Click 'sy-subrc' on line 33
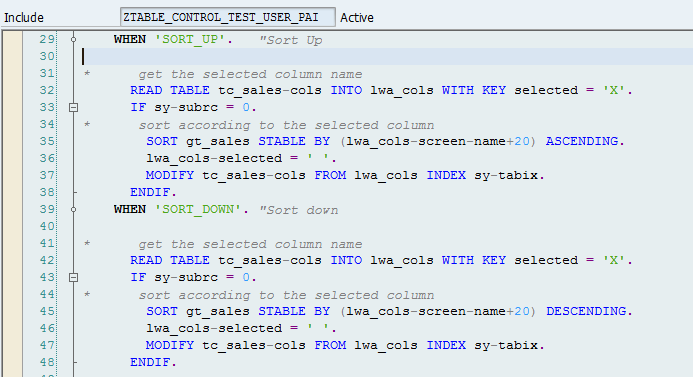 click(186, 108)
